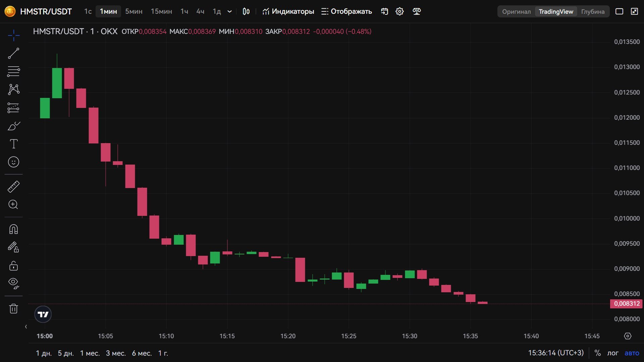Click the ЗАКР close value 0,008312
644x362 pixels.
point(296,32)
